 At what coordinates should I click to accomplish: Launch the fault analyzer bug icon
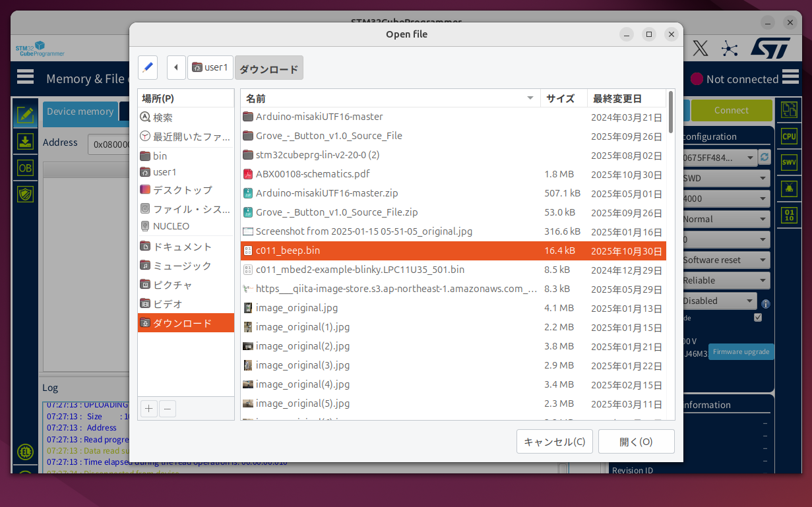click(x=789, y=188)
